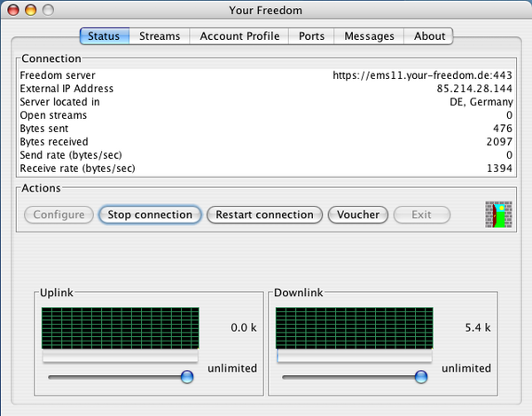Minimize the Your Freedom window
Viewport: 532px width, 416px height.
(x=30, y=10)
